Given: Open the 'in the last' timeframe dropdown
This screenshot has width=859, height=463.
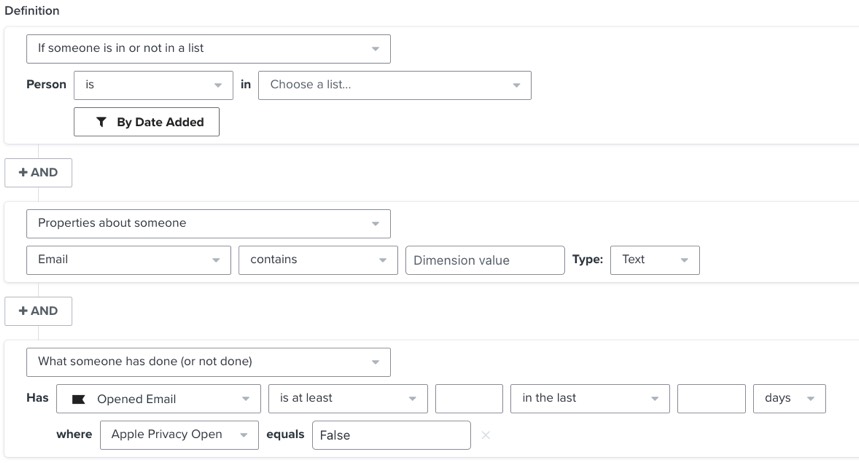Looking at the screenshot, I should tap(590, 399).
